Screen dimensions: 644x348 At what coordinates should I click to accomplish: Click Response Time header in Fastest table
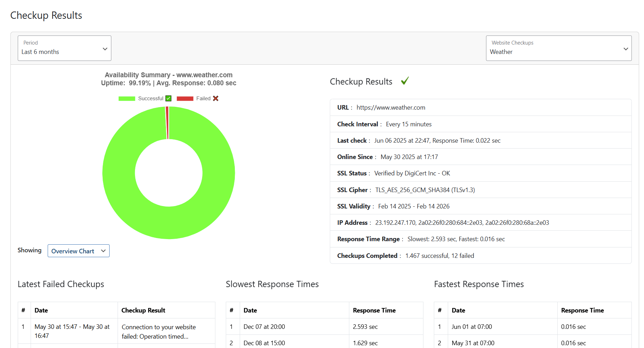tap(582, 310)
